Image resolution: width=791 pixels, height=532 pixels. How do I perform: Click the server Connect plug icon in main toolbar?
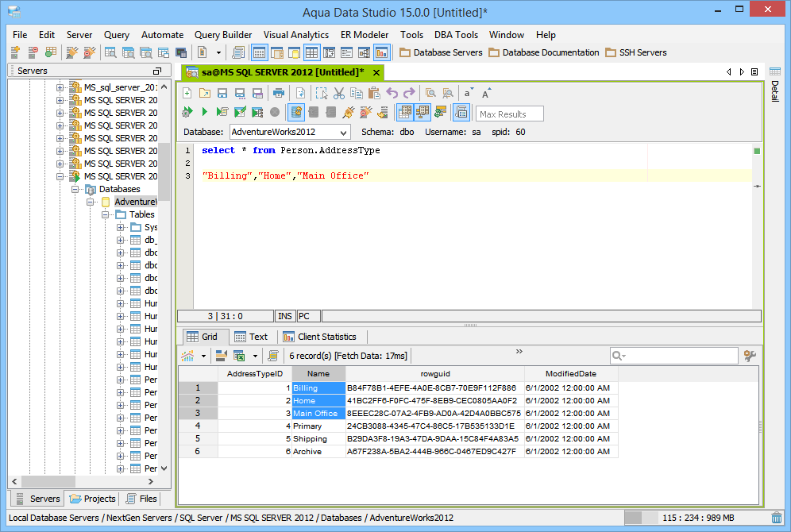pyautogui.click(x=72, y=52)
